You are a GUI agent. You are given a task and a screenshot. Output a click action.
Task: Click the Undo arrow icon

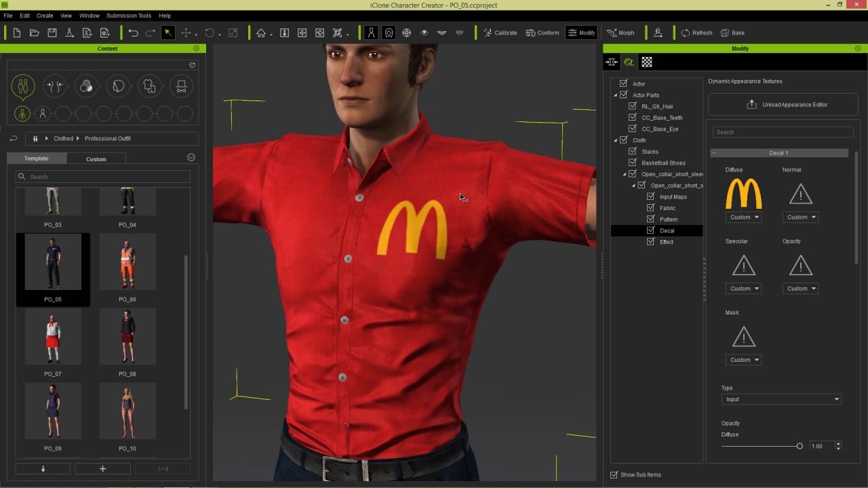[133, 33]
